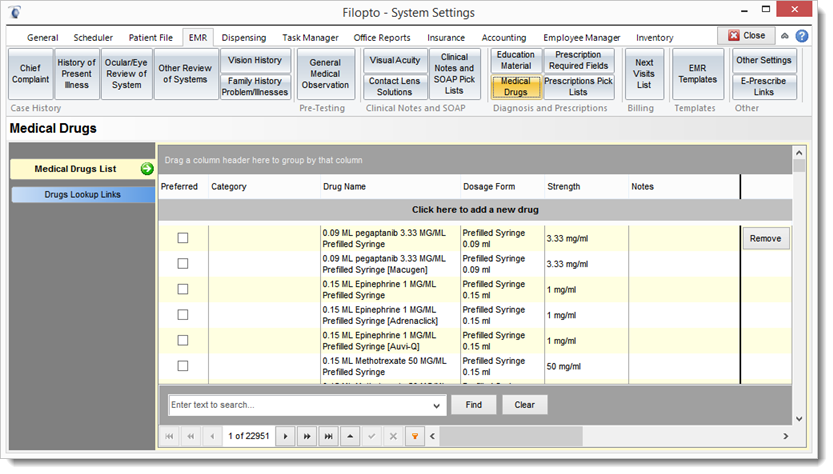Click the help question mark icon
The height and width of the screenshot is (474, 833).
tap(802, 36)
